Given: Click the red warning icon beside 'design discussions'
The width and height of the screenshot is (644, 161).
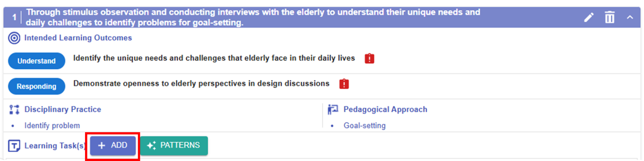Looking at the screenshot, I should click(x=344, y=84).
